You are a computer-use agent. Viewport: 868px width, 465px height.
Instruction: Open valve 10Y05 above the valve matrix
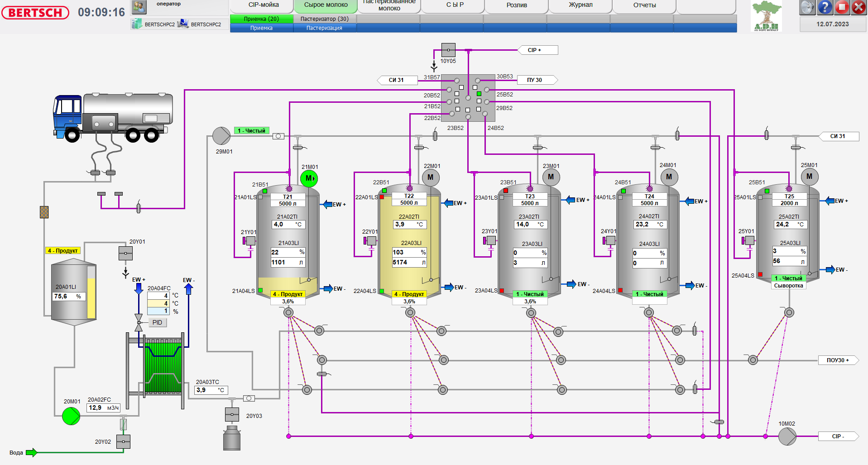[x=448, y=50]
